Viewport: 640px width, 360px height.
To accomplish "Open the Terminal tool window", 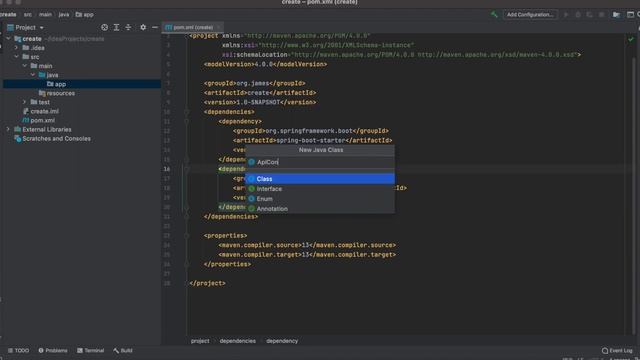I will (91, 350).
